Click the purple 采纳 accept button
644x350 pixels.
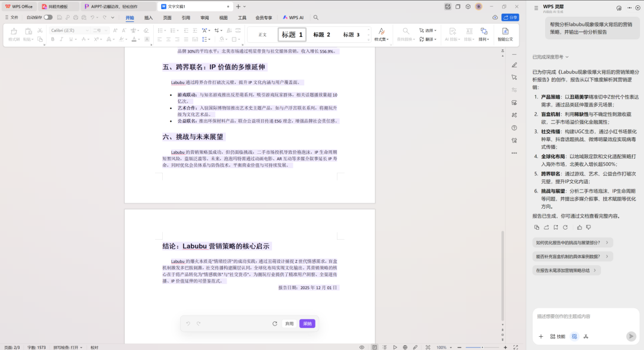306,323
